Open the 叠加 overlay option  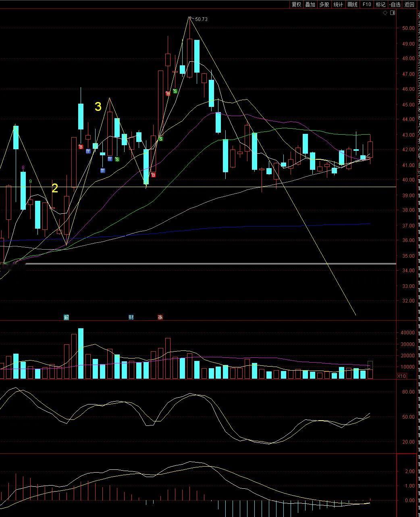(x=310, y=4)
